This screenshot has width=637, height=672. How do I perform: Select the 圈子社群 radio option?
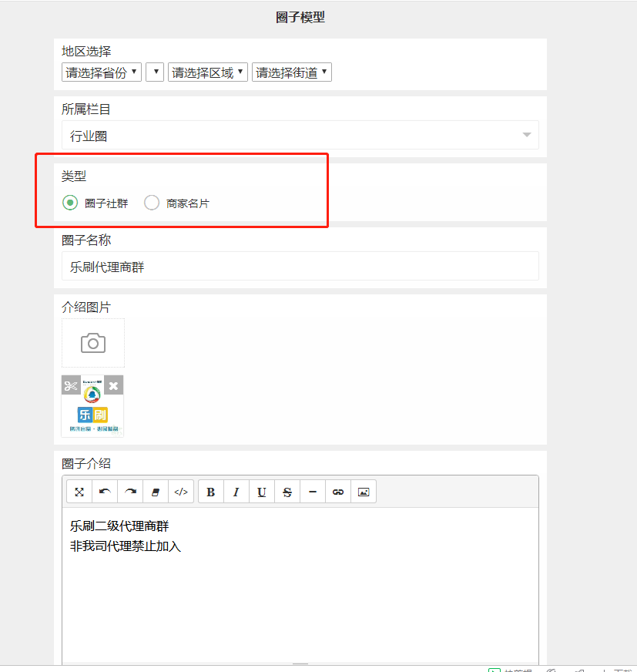70,203
